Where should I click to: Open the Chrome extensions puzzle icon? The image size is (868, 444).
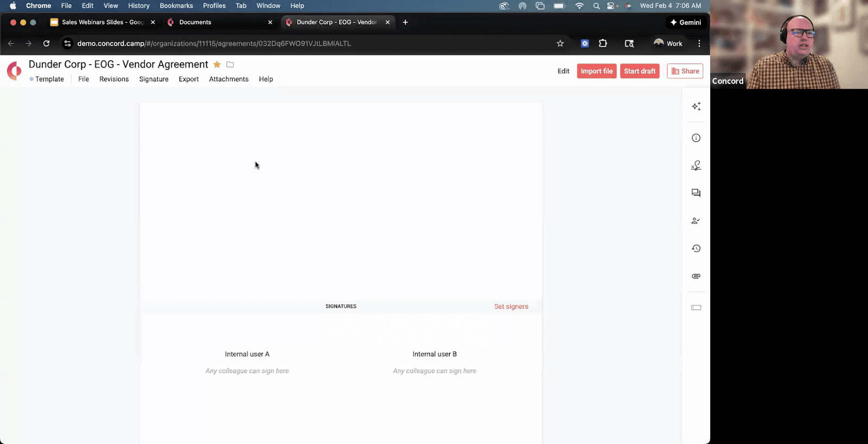point(603,43)
